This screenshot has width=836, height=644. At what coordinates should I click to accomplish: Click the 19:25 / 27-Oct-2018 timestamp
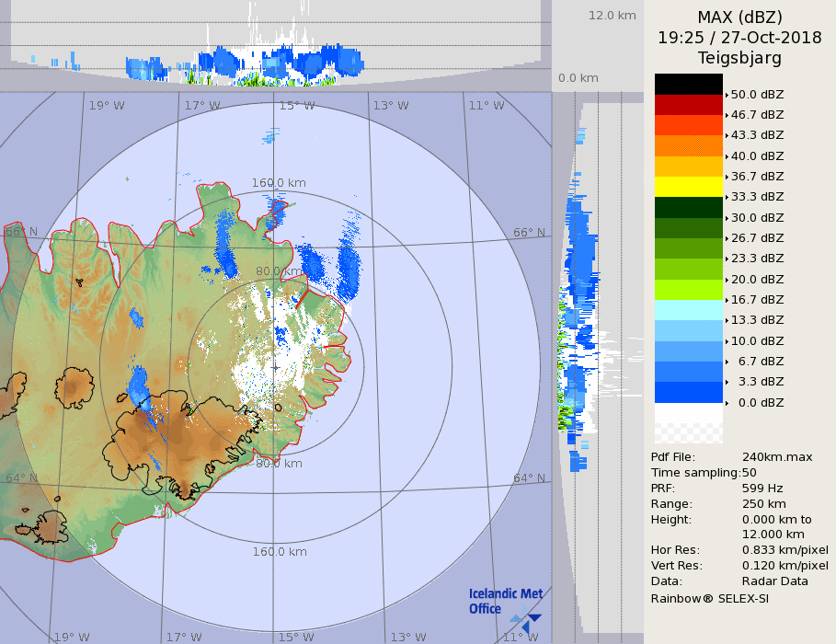[739, 38]
